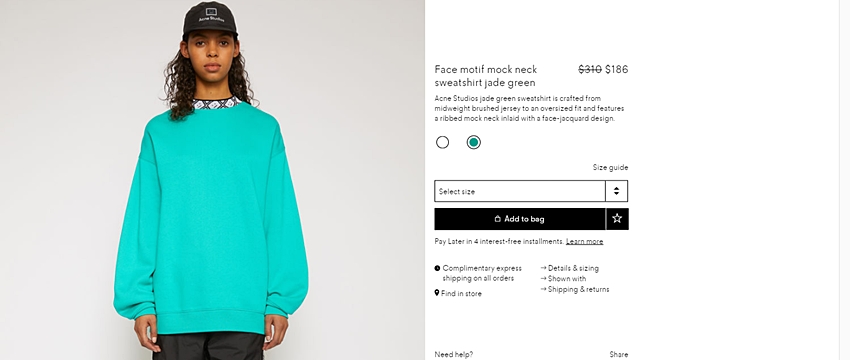Expand the Need help? section
850x360 pixels.
454,355
